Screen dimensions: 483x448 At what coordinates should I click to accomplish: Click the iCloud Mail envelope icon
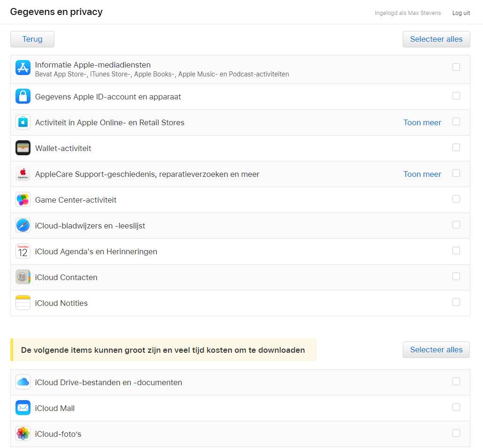pyautogui.click(x=23, y=408)
